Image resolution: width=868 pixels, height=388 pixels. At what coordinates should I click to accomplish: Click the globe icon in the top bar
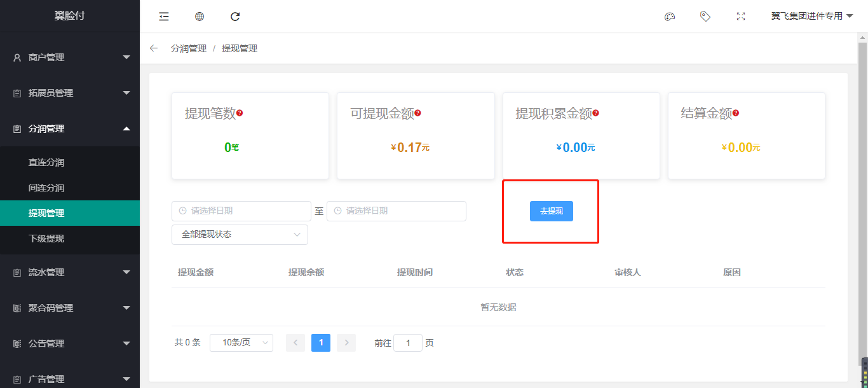(200, 17)
